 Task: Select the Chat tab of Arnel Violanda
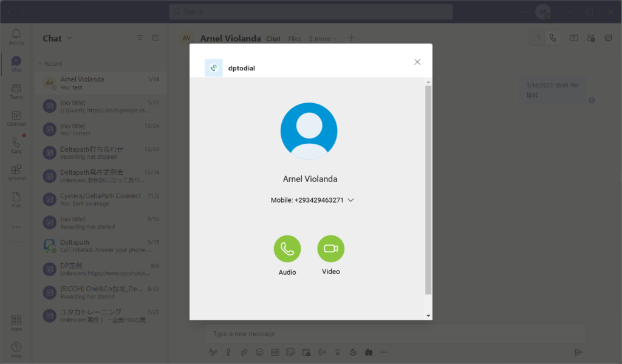pyautogui.click(x=273, y=38)
